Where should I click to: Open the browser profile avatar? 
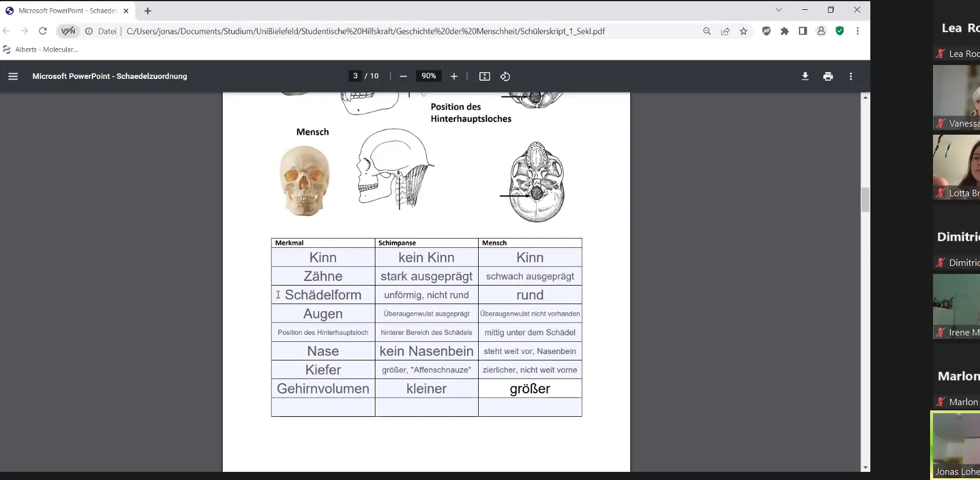coord(821,31)
